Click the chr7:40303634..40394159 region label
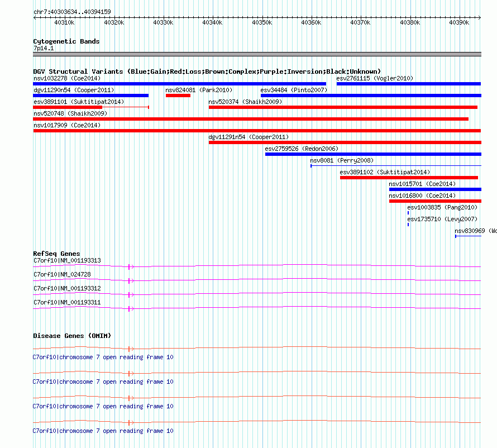The image size is (497, 448). [72, 12]
